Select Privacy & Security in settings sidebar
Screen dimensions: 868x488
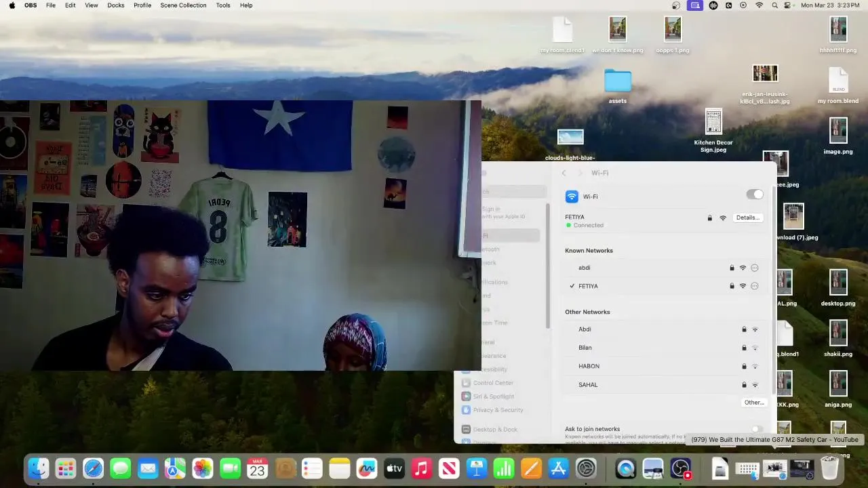498,410
